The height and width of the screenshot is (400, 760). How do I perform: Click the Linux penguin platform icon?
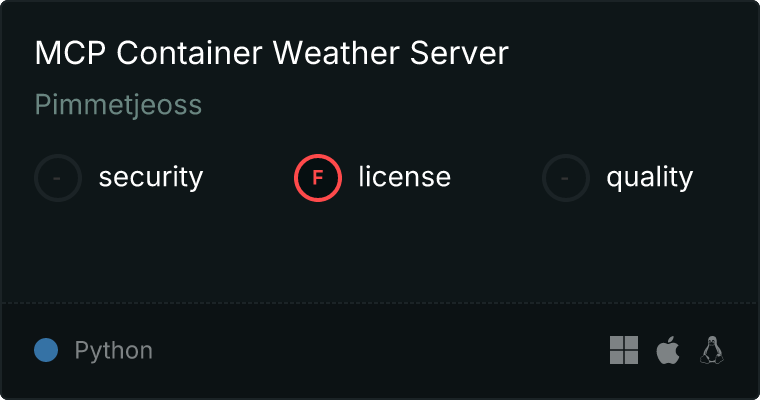[712, 350]
